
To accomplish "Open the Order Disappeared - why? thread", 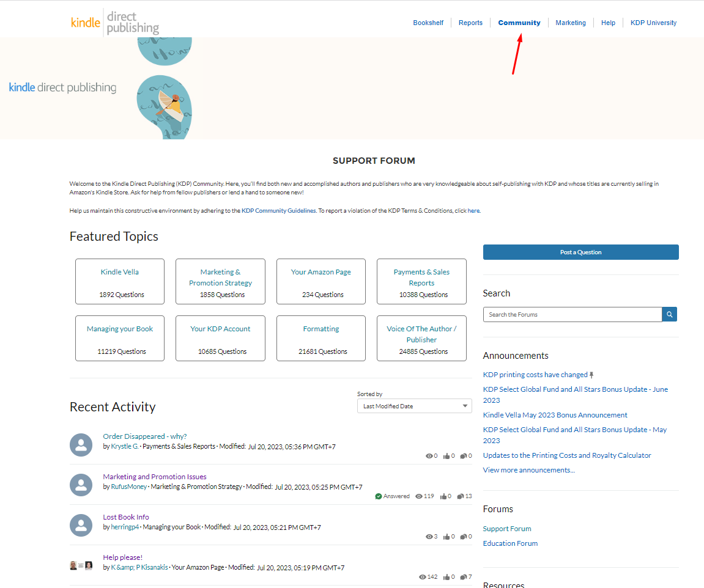I will (144, 436).
